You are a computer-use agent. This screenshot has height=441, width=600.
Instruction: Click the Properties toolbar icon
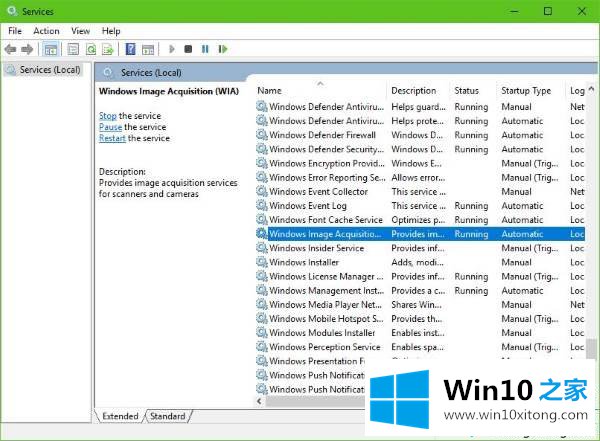coord(73,49)
